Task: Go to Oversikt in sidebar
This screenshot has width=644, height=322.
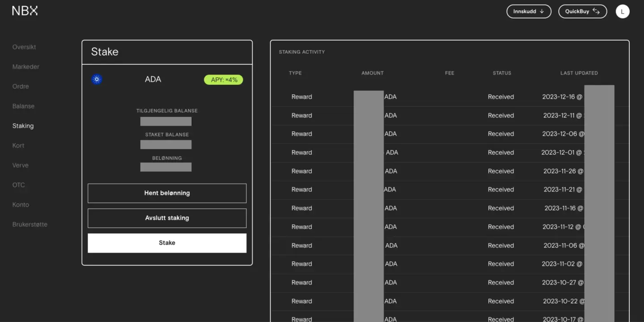Action: pyautogui.click(x=24, y=47)
